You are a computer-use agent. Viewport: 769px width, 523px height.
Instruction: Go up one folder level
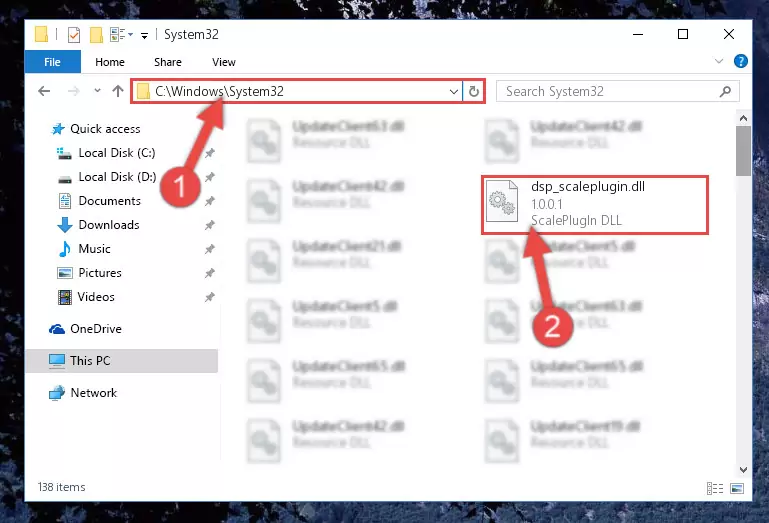pyautogui.click(x=118, y=91)
